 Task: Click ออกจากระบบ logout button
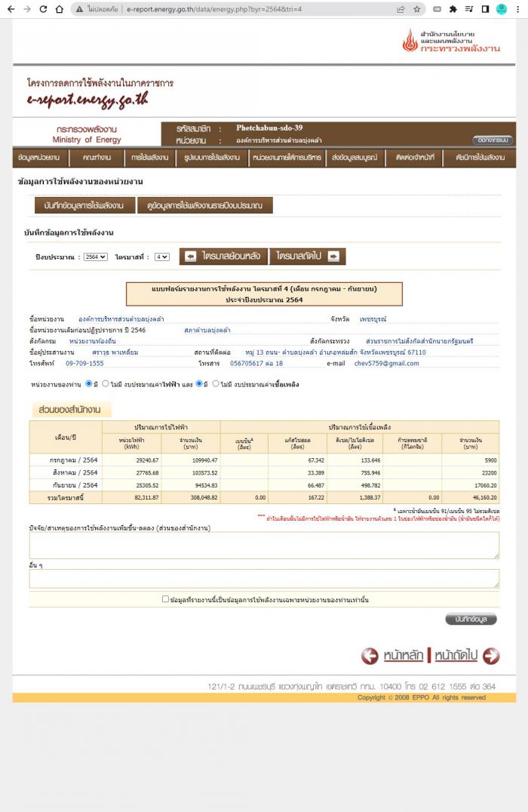tap(493, 140)
